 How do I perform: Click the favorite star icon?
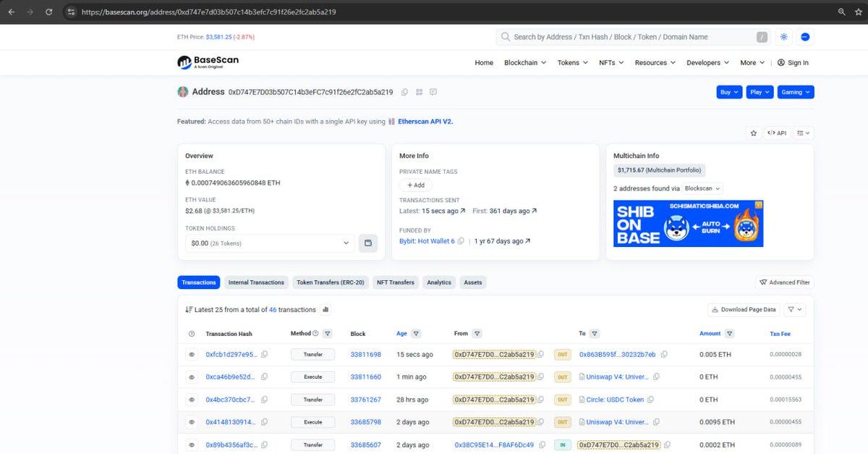tap(753, 133)
